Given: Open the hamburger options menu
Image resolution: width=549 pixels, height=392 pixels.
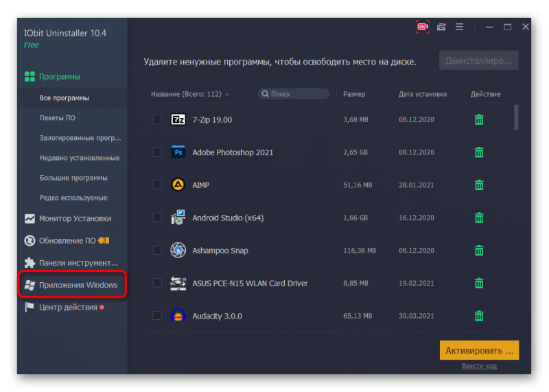Looking at the screenshot, I should click(x=459, y=27).
